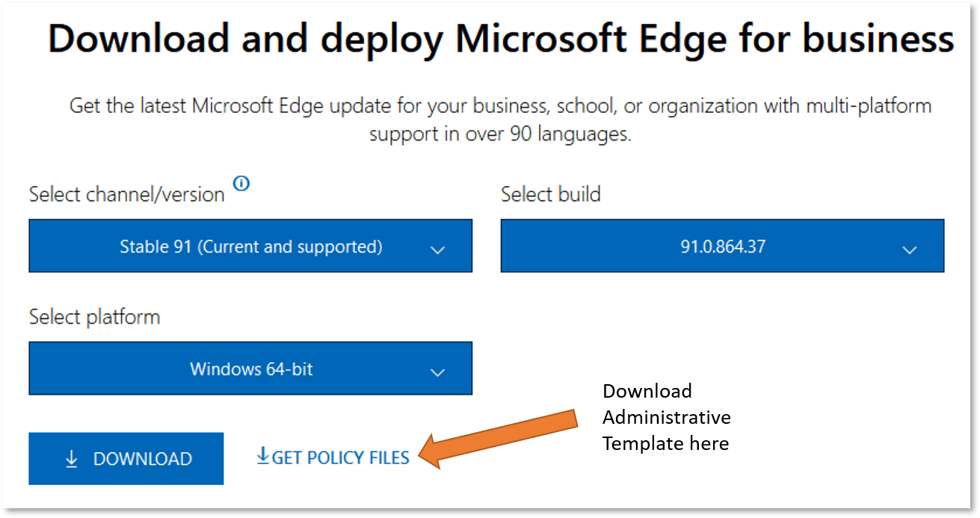Click the download arrow icon on DOWNLOAD button
980x518 pixels.
click(x=72, y=458)
